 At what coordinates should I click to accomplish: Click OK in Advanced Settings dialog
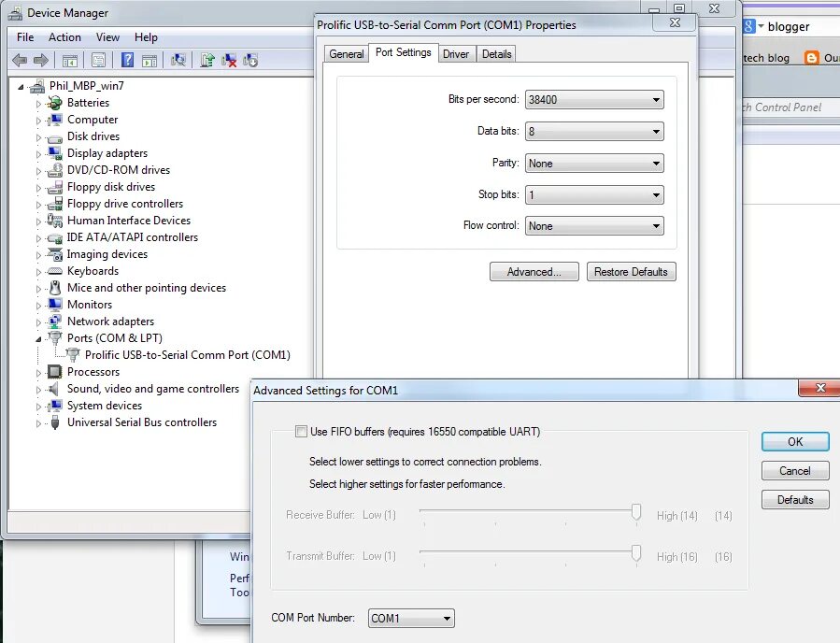795,441
